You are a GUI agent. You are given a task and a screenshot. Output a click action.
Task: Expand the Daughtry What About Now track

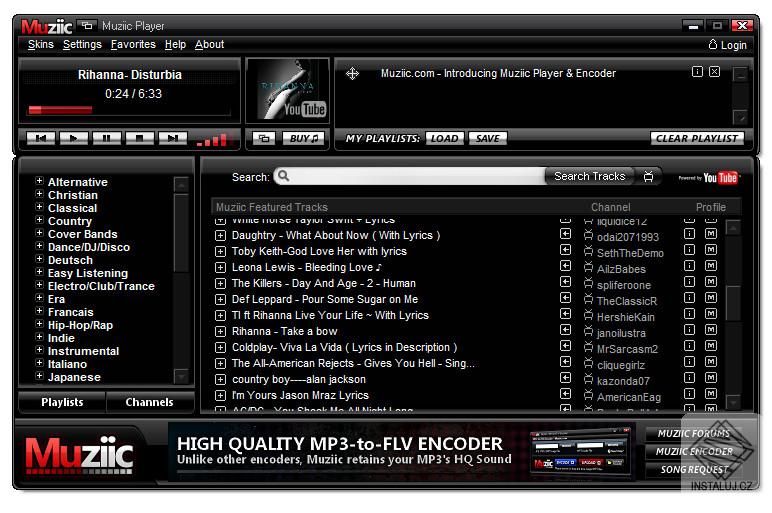coord(220,236)
